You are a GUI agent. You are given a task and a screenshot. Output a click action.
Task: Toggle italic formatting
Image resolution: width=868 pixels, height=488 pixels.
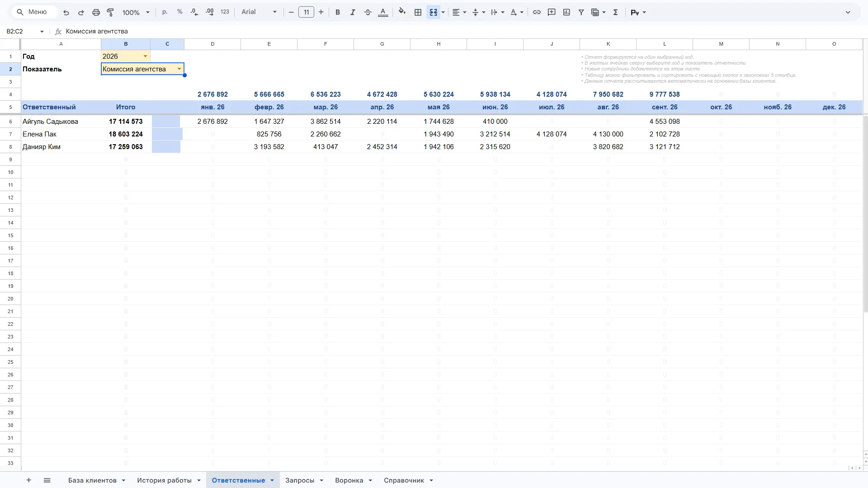pyautogui.click(x=353, y=12)
